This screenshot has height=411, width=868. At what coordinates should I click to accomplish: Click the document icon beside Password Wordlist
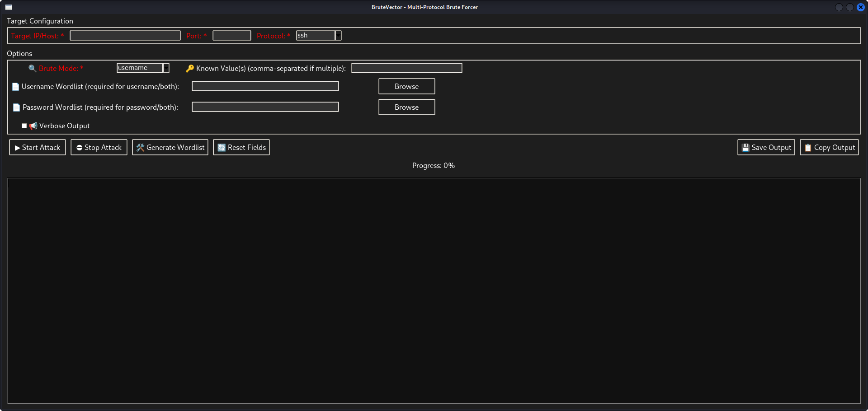(x=16, y=107)
